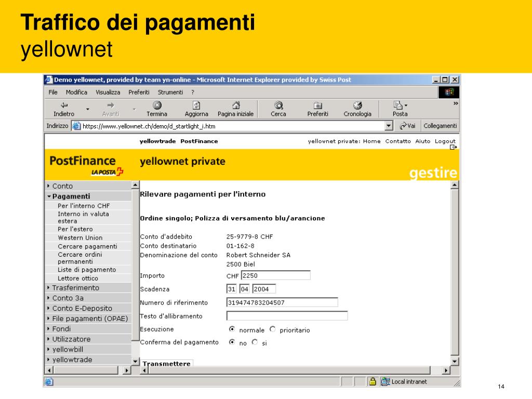Click the Transmettere button
The image size is (532, 399).
(x=167, y=363)
